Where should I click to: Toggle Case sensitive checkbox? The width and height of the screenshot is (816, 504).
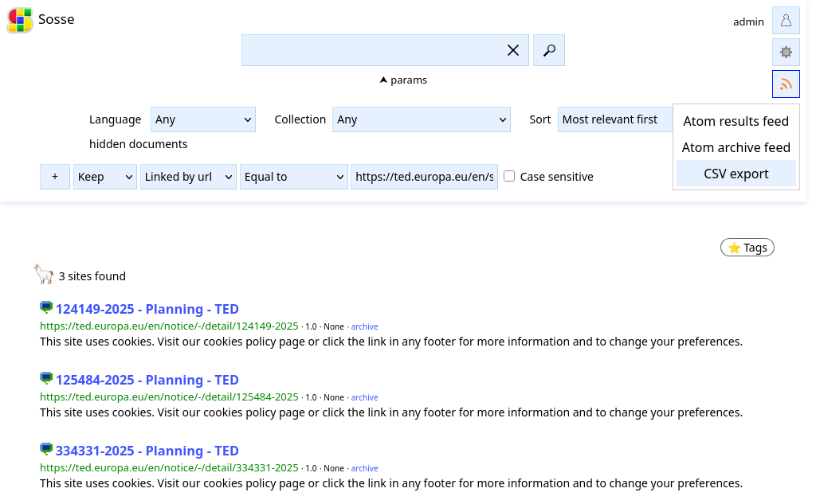point(509,176)
